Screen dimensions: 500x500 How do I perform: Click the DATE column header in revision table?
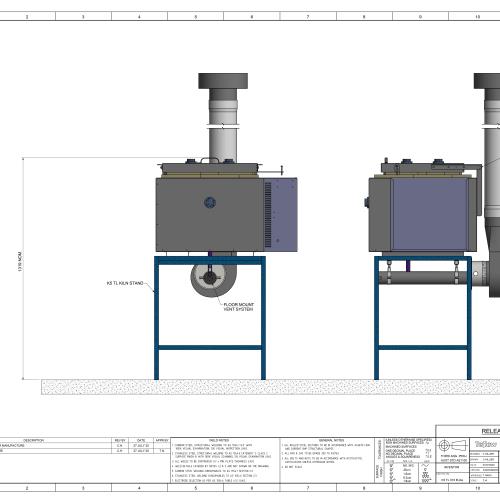[x=141, y=440]
